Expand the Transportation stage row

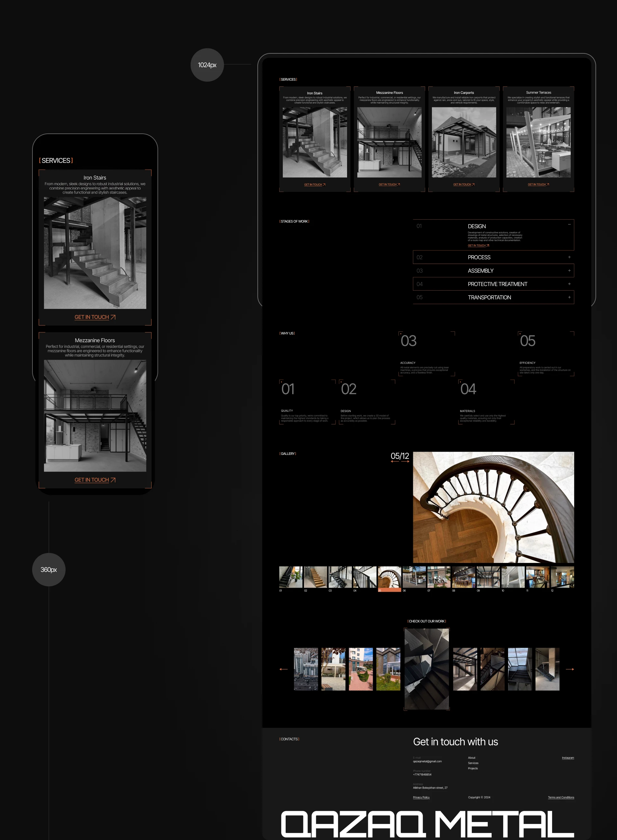click(x=569, y=297)
